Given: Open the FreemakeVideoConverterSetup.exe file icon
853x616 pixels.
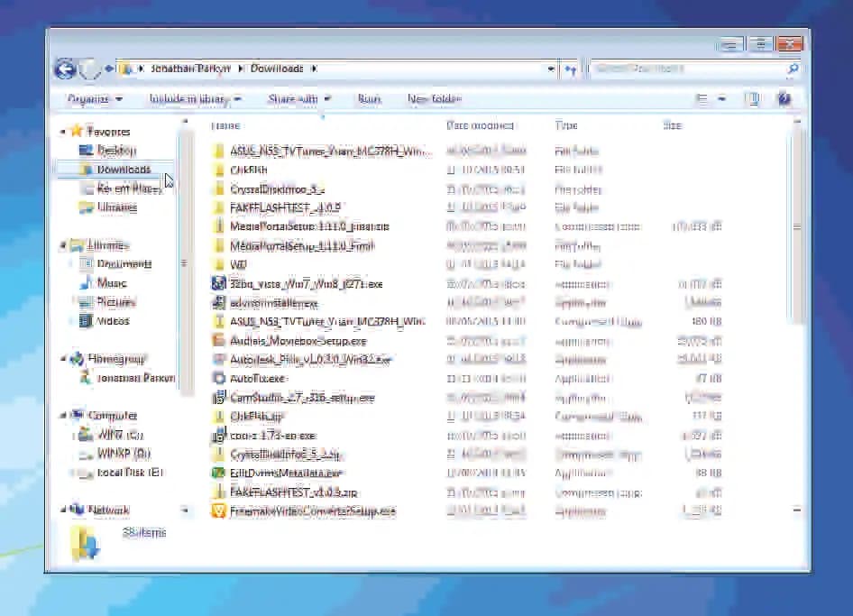Looking at the screenshot, I should point(217,511).
